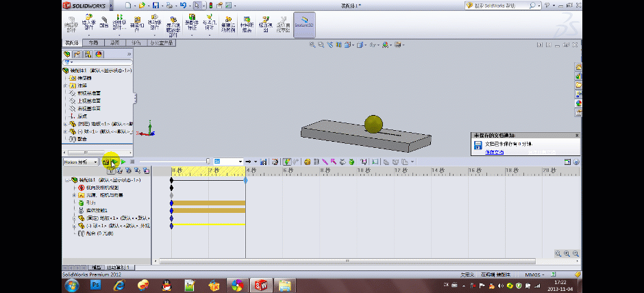Add a Spring using the spring icon
This screenshot has height=293, width=644.
click(317, 162)
